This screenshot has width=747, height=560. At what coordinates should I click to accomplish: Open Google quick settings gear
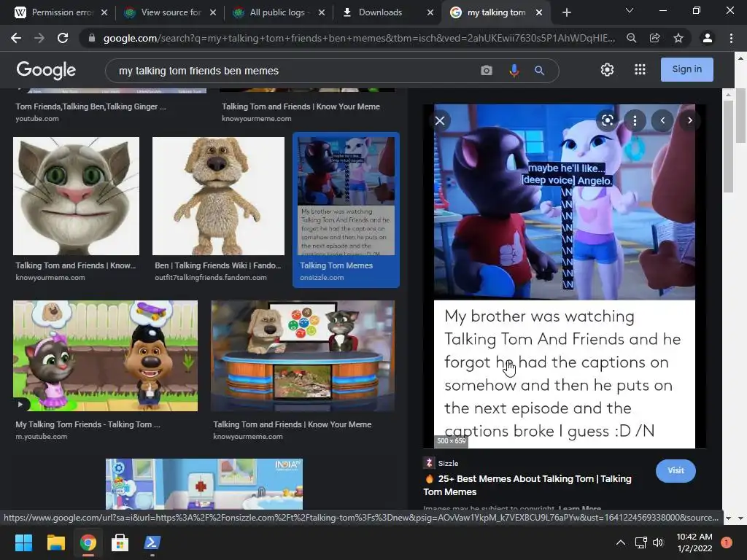point(607,69)
